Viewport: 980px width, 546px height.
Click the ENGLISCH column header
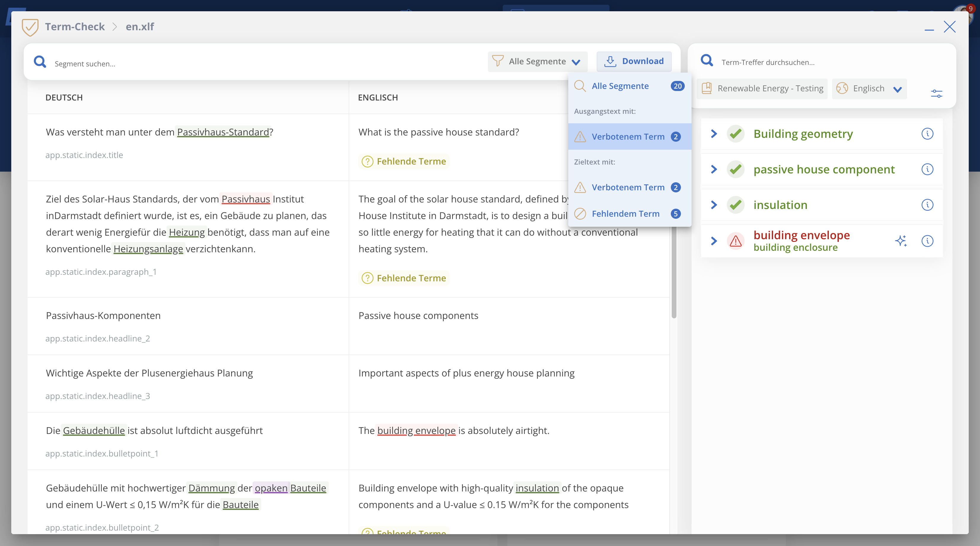click(378, 98)
